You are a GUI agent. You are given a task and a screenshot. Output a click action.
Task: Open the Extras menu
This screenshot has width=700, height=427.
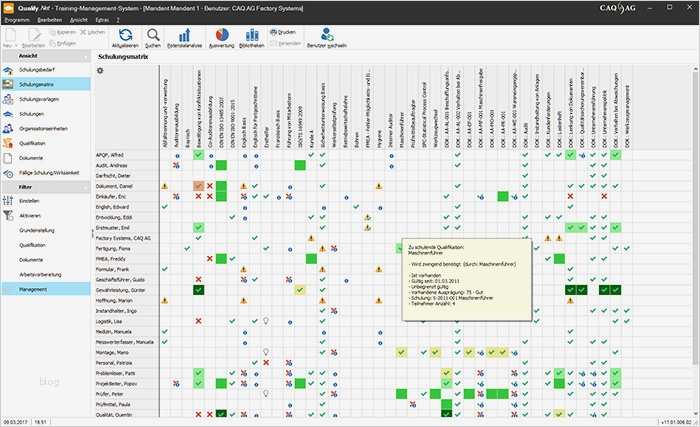102,20
